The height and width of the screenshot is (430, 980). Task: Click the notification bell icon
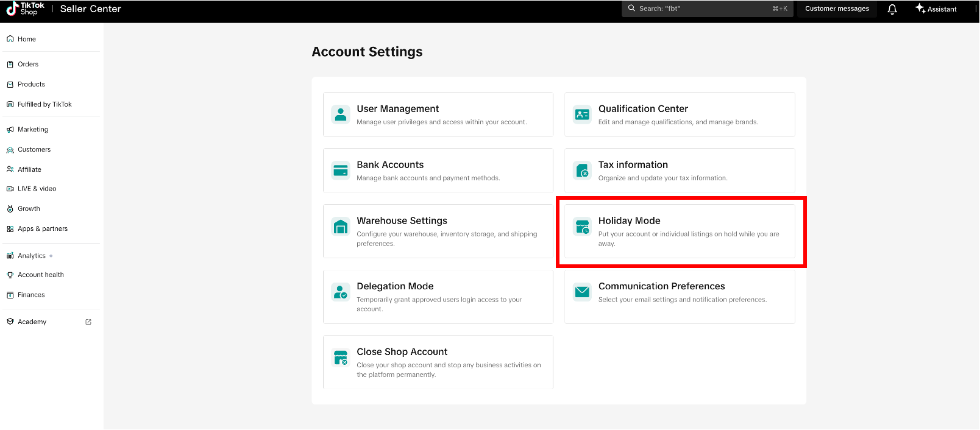tap(892, 9)
